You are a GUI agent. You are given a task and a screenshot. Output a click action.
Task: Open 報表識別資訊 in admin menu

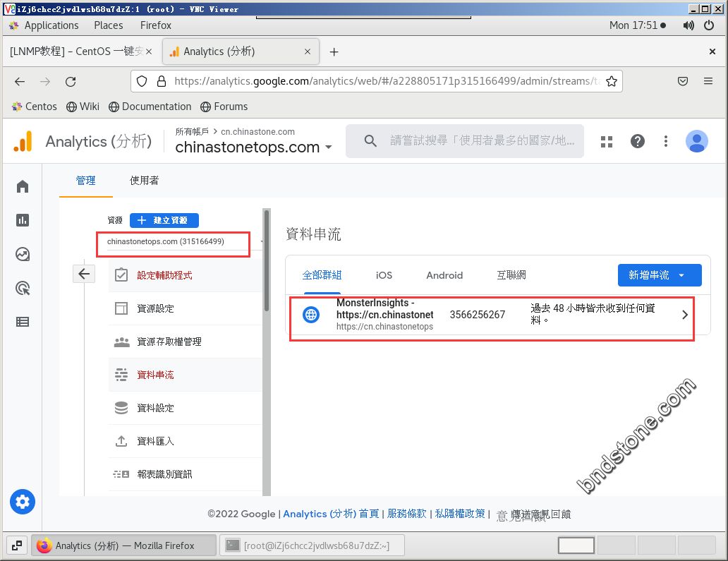[x=186, y=473]
